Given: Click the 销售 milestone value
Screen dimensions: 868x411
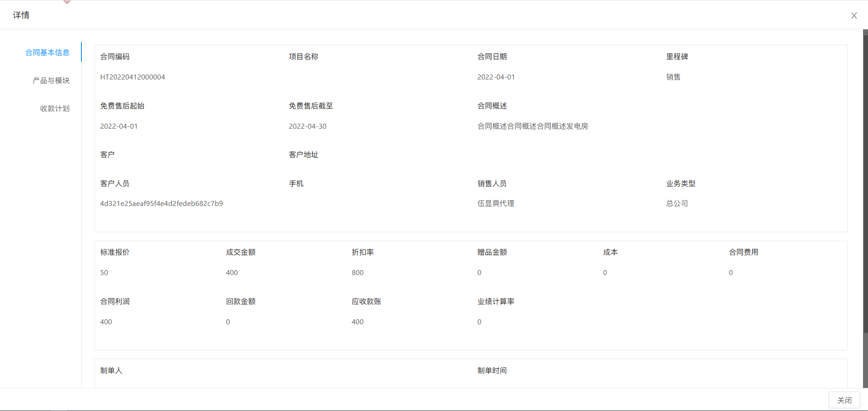Looking at the screenshot, I should point(673,77).
